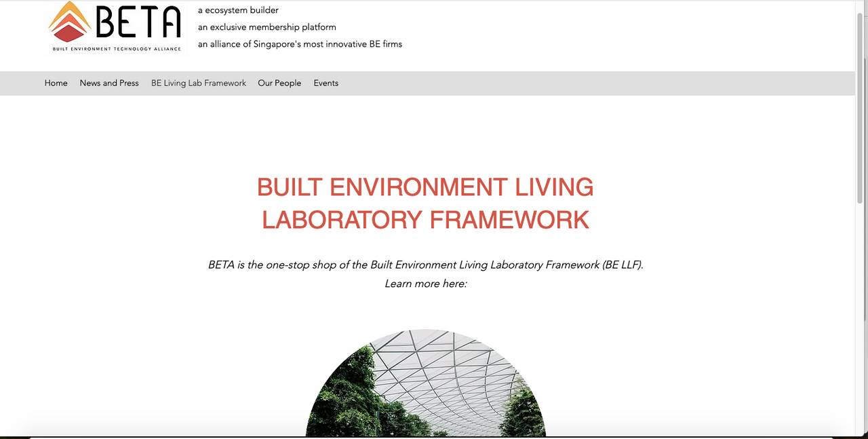Viewport: 868px width, 439px height.
Task: Click the empty gray navigation bar area right of Events
Action: (576, 83)
